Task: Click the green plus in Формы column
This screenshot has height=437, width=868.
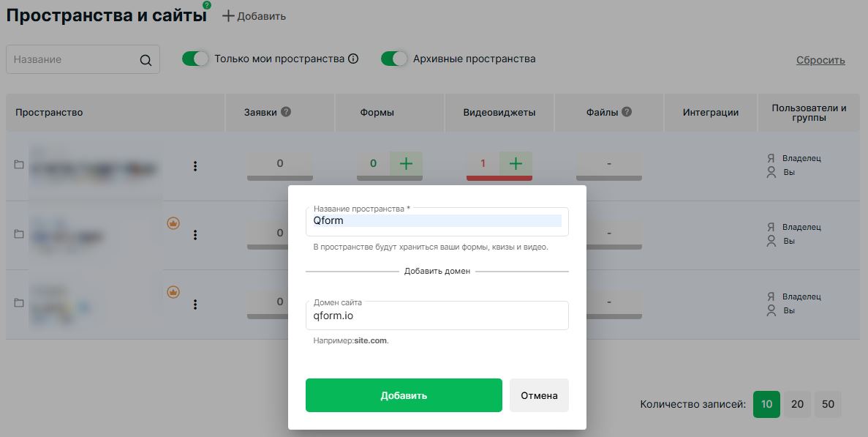Action: point(406,164)
